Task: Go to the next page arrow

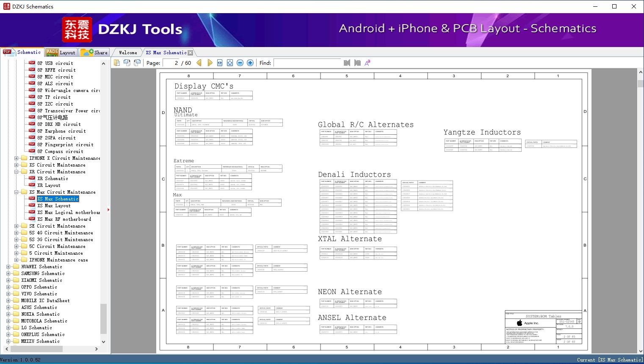Action: [x=210, y=63]
